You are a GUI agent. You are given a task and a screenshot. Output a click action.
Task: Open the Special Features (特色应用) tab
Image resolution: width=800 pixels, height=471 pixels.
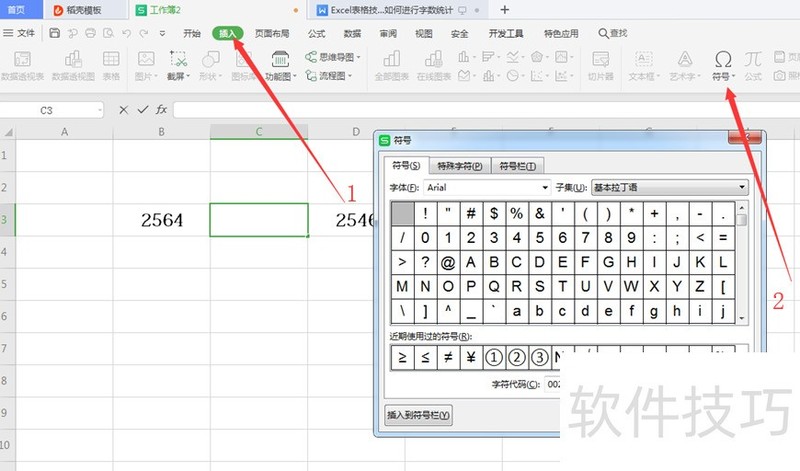click(x=561, y=34)
